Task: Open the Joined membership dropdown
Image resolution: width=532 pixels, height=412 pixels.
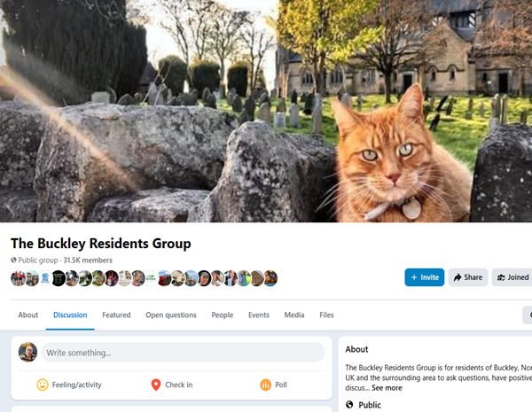Action: pyautogui.click(x=512, y=277)
